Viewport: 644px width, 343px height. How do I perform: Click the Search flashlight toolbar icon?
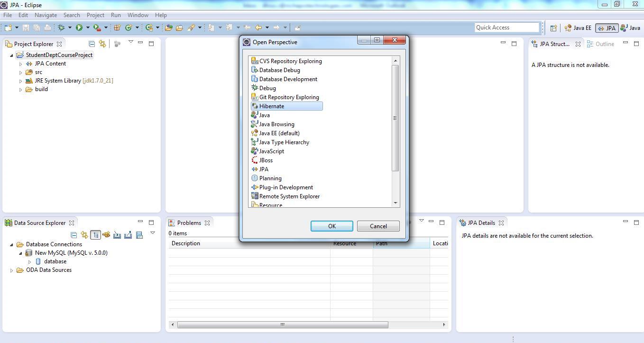tap(191, 28)
